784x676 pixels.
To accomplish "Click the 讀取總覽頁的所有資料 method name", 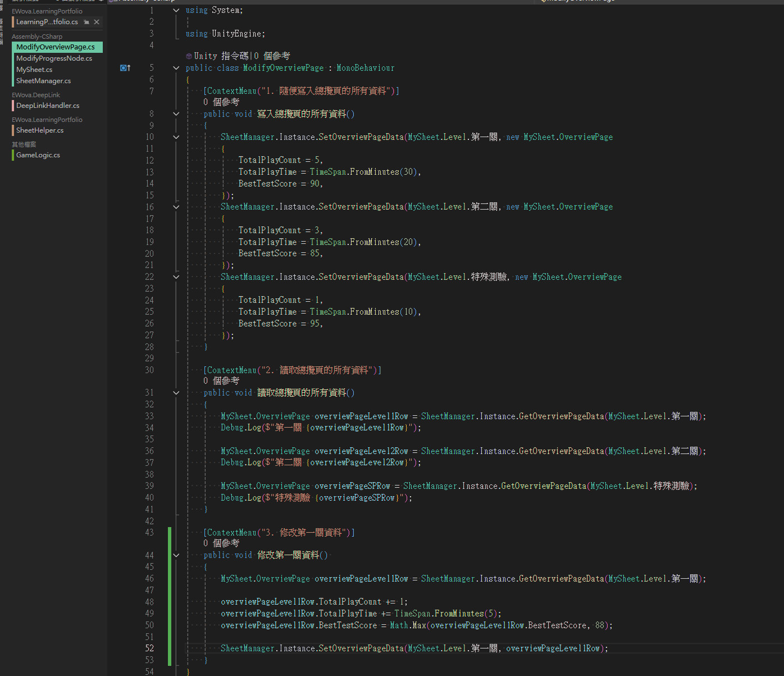I will [302, 393].
